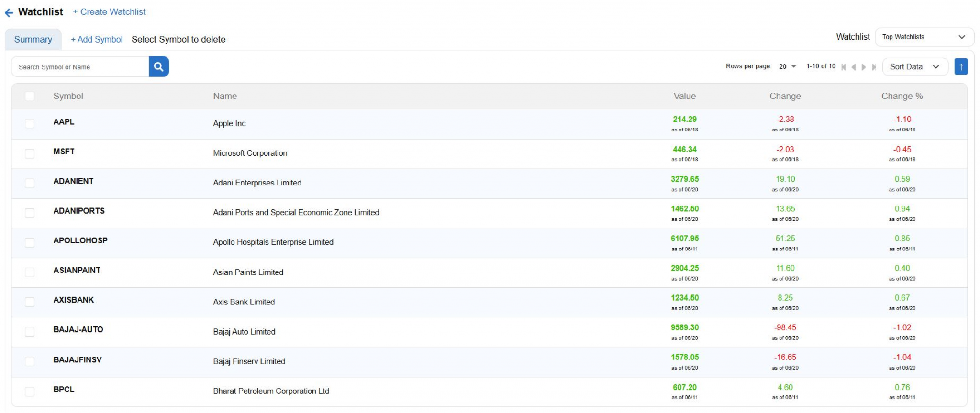Click the change -98.45 for BAJAJ-AUTO

pos(785,327)
